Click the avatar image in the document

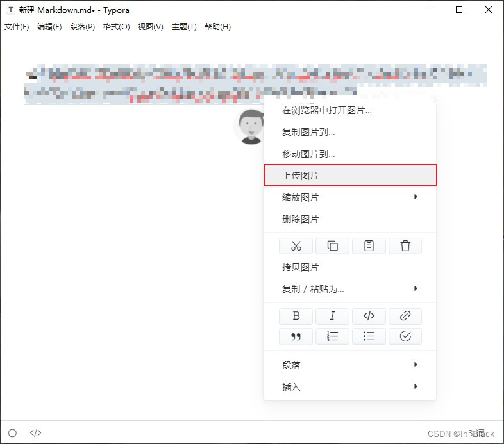249,127
